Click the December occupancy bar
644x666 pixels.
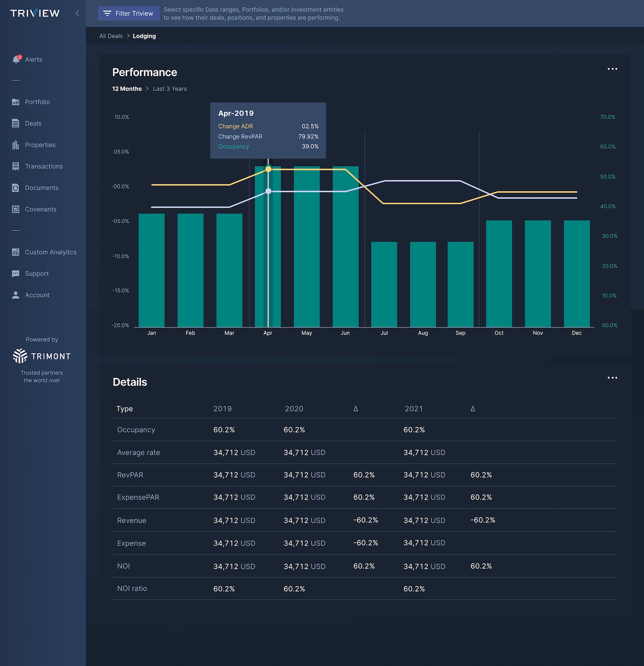click(x=577, y=274)
